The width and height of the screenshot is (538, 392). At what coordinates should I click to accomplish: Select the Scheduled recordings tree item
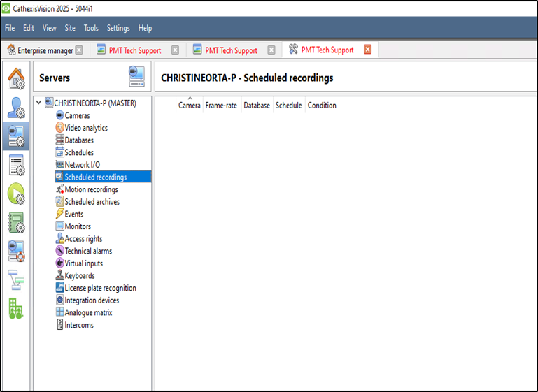click(103, 177)
